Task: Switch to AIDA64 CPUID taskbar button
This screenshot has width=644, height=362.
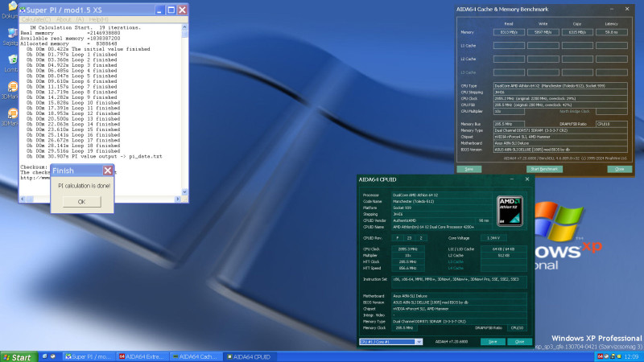Action: [x=249, y=357]
